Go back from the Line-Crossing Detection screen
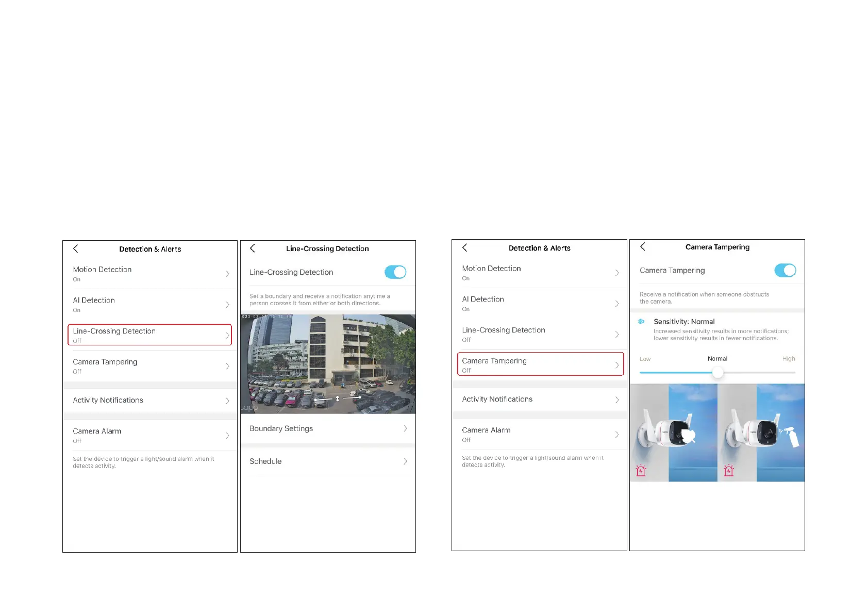Screen dimensions: 868x614 click(x=253, y=248)
